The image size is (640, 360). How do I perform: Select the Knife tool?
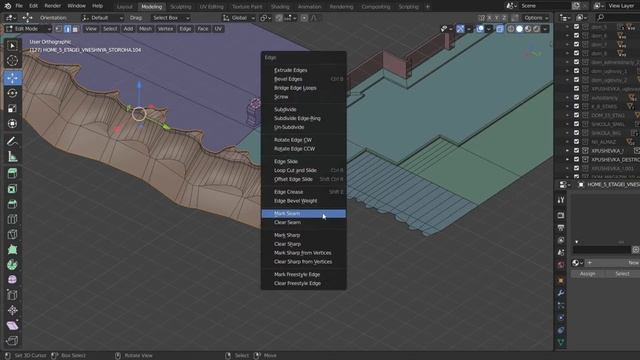pos(12,234)
